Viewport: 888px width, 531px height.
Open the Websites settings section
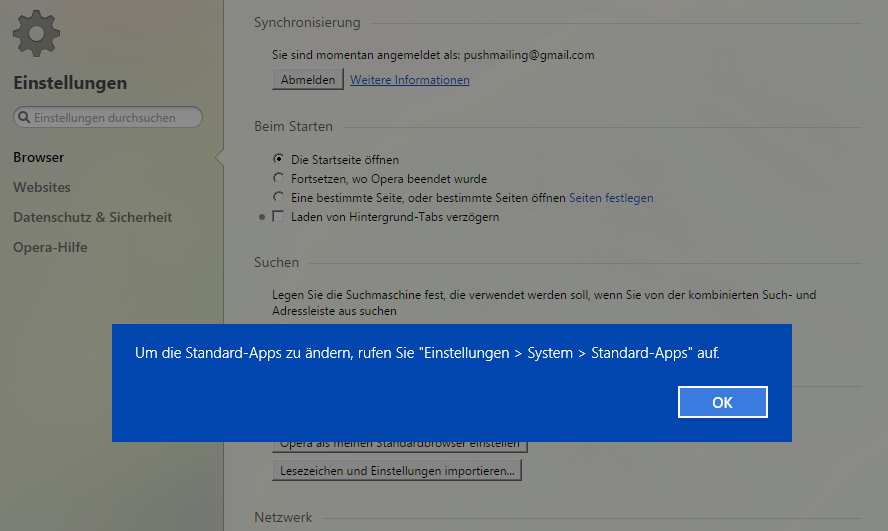[x=42, y=187]
